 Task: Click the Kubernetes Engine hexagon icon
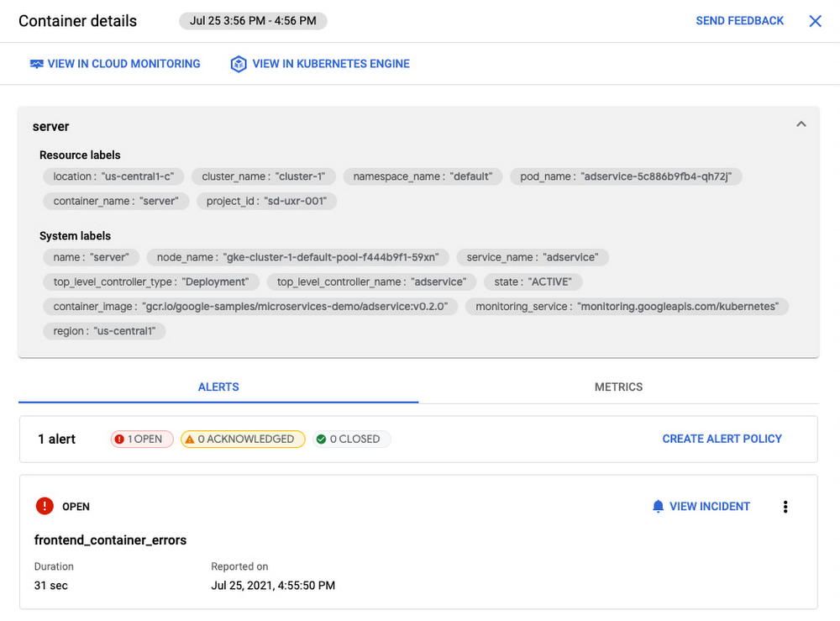tap(239, 64)
